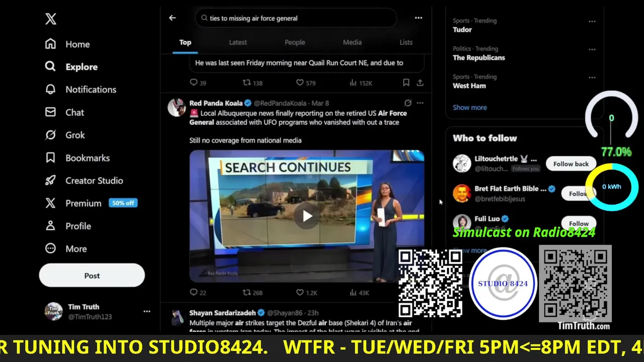This screenshot has width=644, height=362.
Task: Open Bookmarks icon in sidebar
Action: [50, 158]
